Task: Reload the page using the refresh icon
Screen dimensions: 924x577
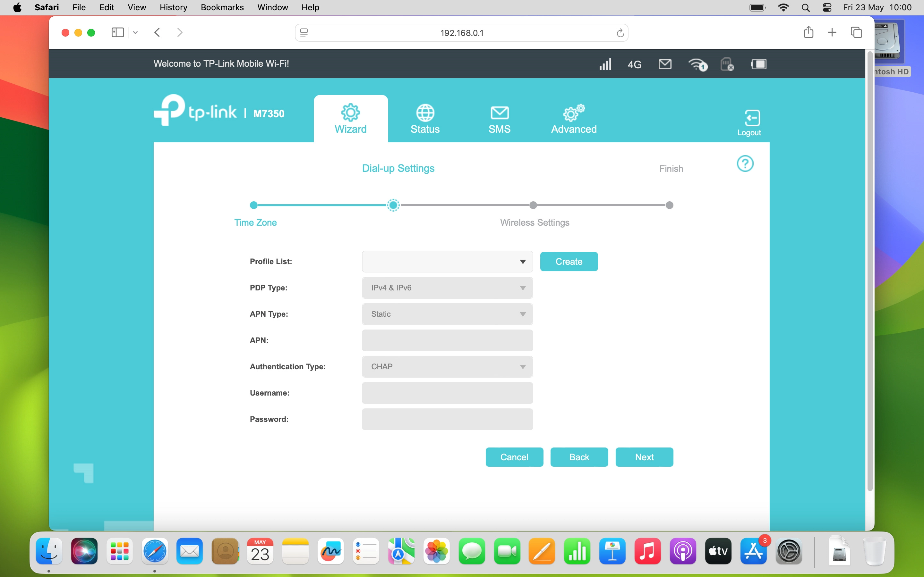Action: [620, 33]
